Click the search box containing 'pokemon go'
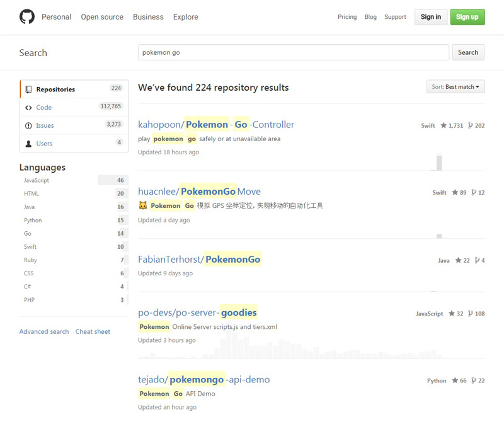The image size is (504, 424). tap(294, 52)
